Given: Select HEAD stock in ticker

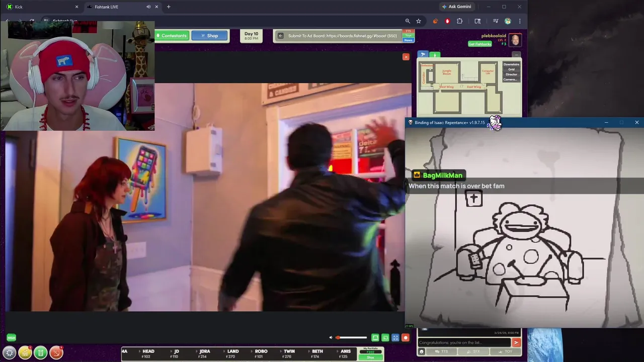Looking at the screenshot, I should pos(148,354).
